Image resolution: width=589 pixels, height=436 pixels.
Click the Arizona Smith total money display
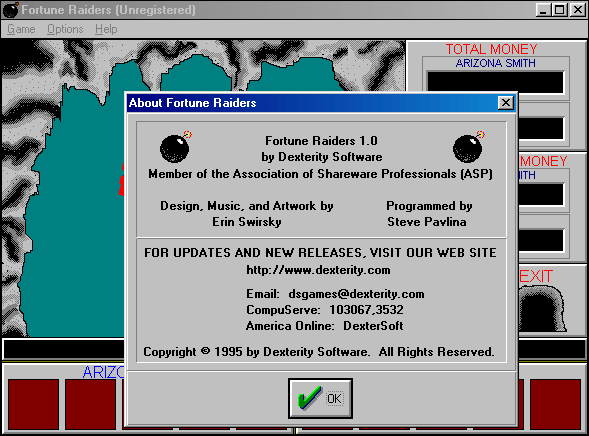pos(495,82)
